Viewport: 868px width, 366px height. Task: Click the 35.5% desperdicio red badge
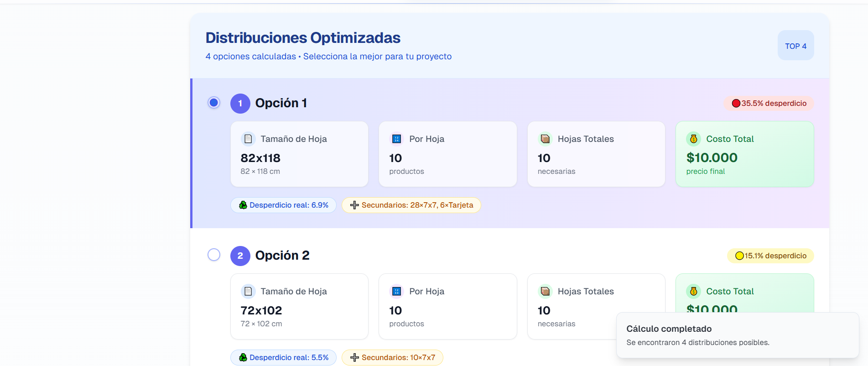pyautogui.click(x=769, y=103)
